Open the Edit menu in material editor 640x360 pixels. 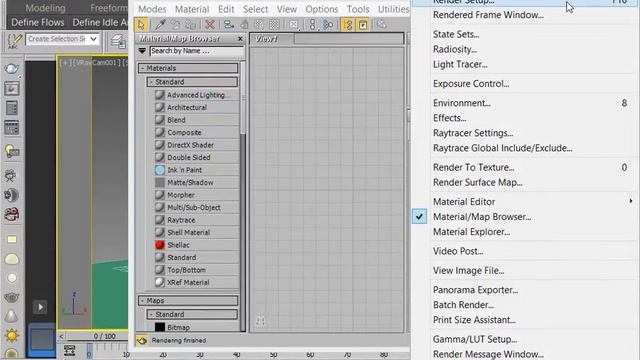click(226, 9)
